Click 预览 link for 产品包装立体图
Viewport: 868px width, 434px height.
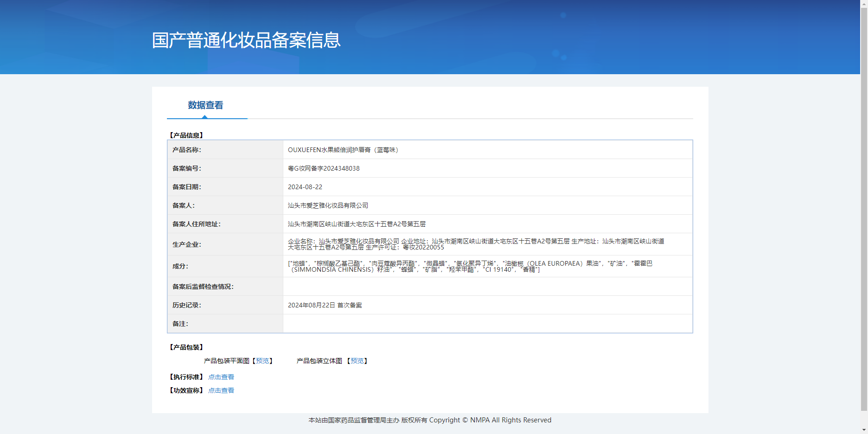point(357,361)
